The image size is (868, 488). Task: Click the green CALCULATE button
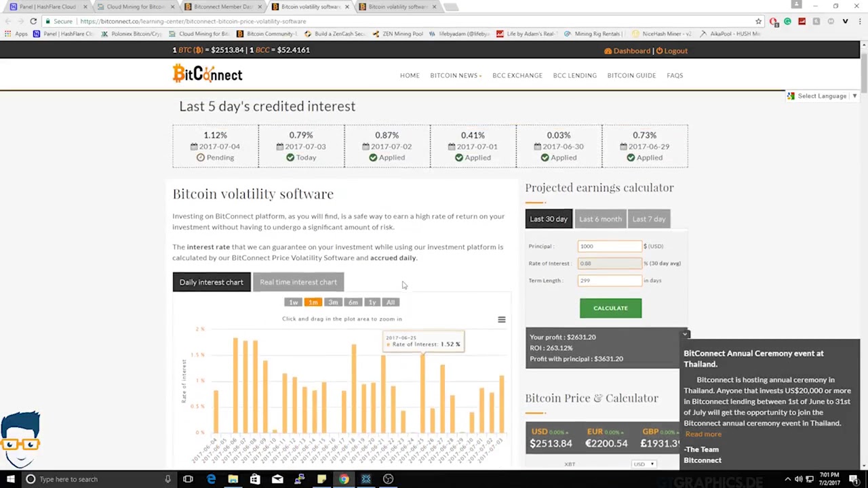pos(610,308)
